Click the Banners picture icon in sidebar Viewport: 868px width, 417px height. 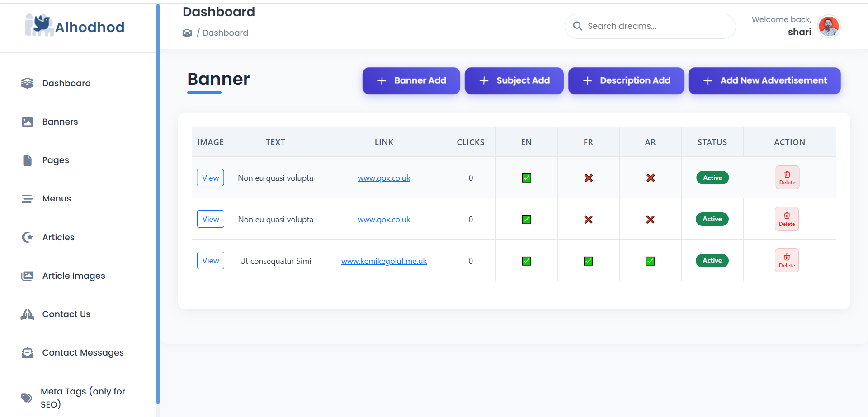click(27, 122)
